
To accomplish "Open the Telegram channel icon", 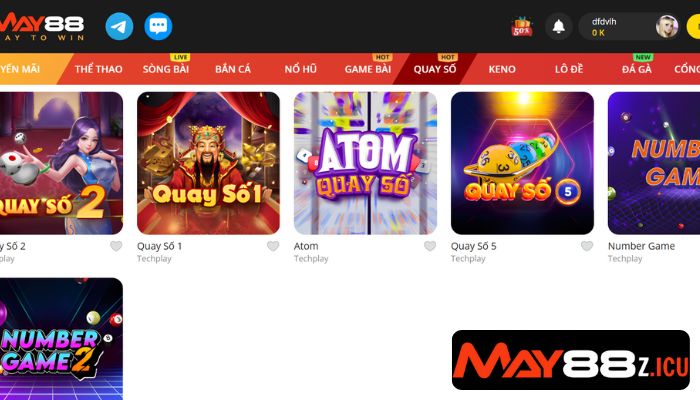I will [x=119, y=26].
